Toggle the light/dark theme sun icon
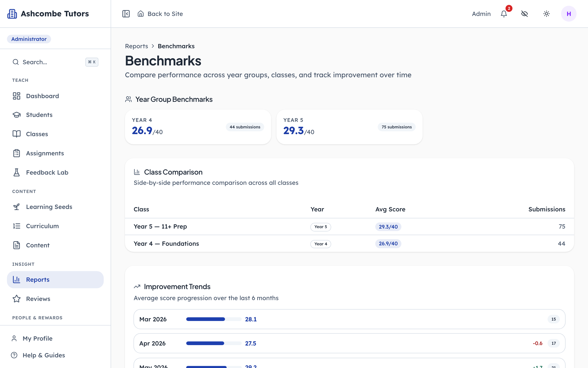Viewport: 588px width, 368px height. (546, 14)
